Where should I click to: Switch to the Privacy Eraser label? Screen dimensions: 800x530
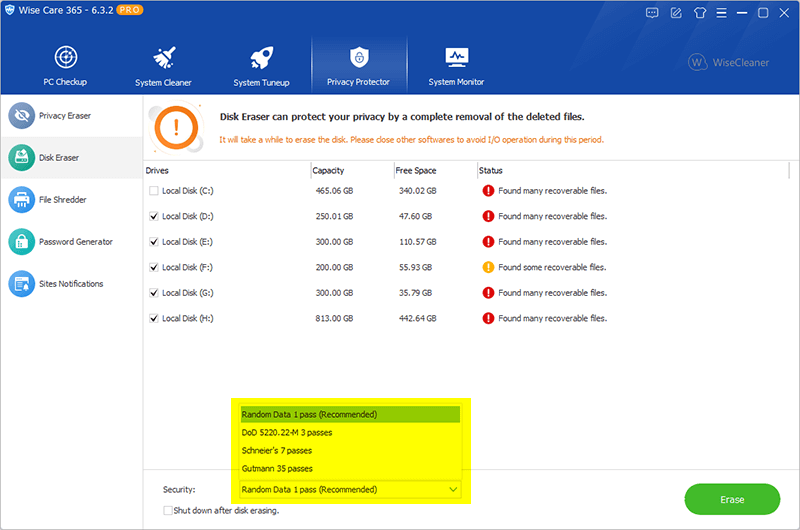click(x=65, y=116)
